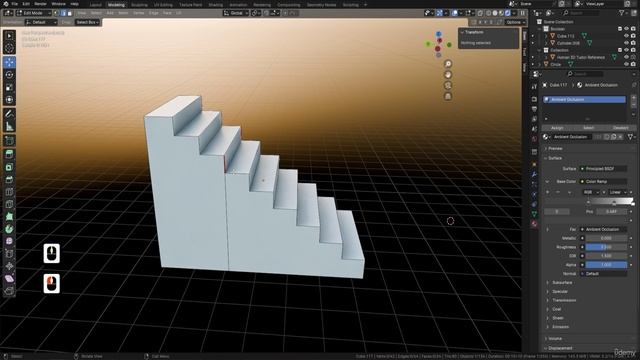The width and height of the screenshot is (640, 360).
Task: Select the Spin tool
Action: pyautogui.click(x=9, y=229)
